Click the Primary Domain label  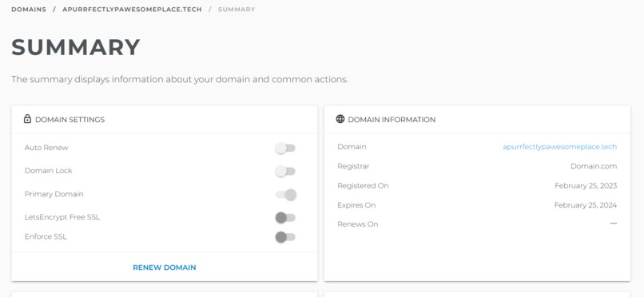(54, 194)
